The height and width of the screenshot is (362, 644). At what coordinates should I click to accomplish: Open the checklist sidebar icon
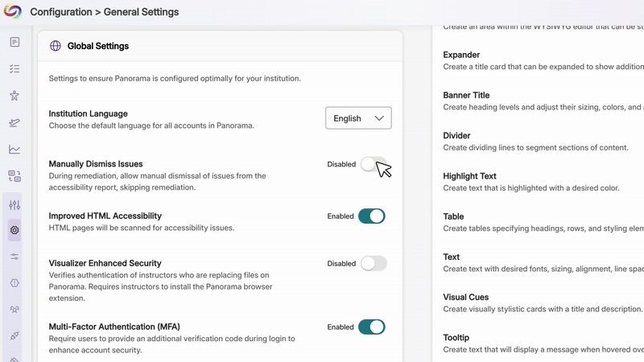(14, 68)
